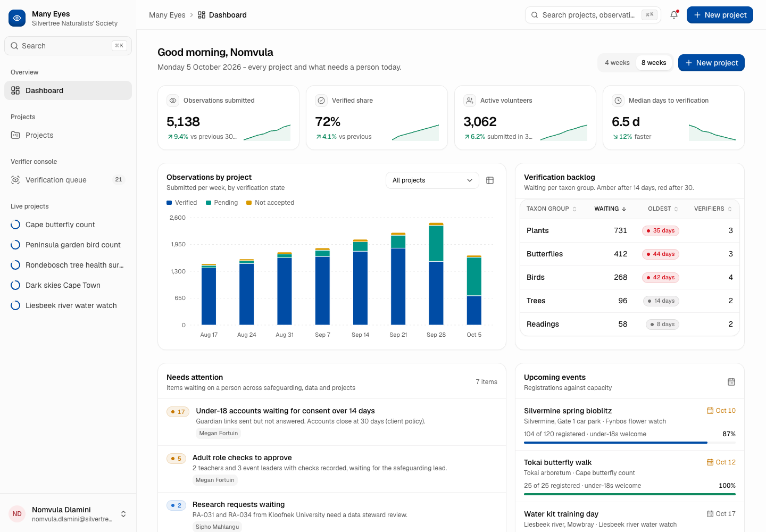
Task: Click New project beside week range
Action: [x=711, y=63]
